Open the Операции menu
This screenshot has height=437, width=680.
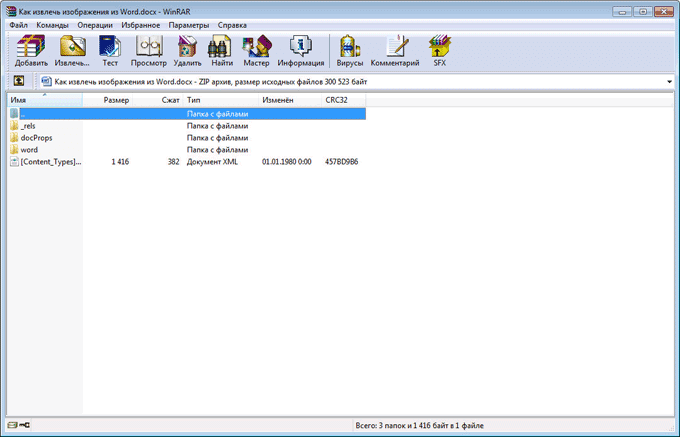click(95, 25)
